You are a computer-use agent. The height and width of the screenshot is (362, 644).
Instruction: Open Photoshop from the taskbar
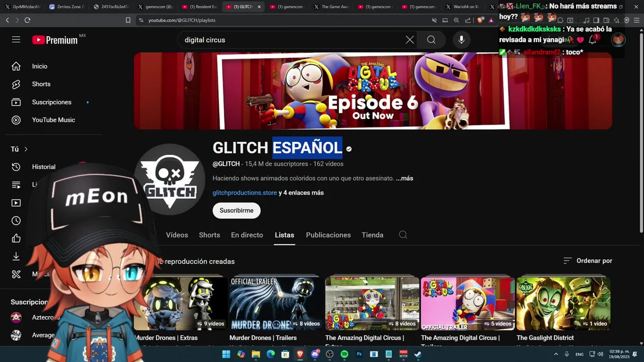click(x=359, y=354)
